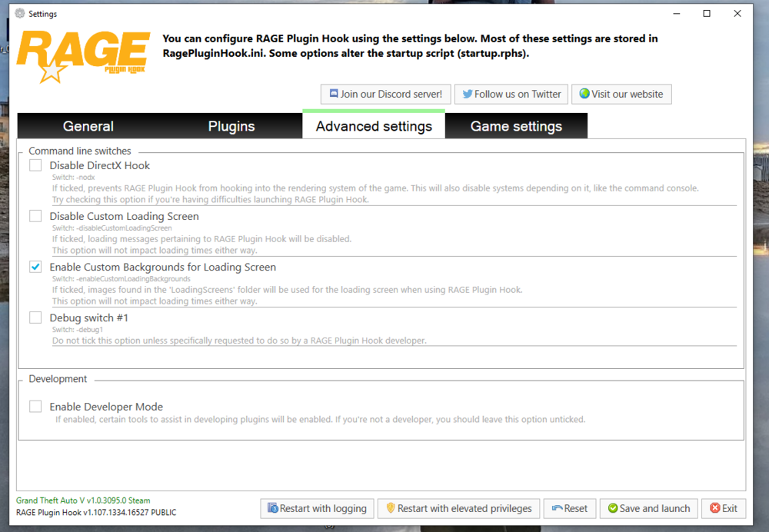
Task: Turn on Enable Developer Mode
Action: pos(35,406)
